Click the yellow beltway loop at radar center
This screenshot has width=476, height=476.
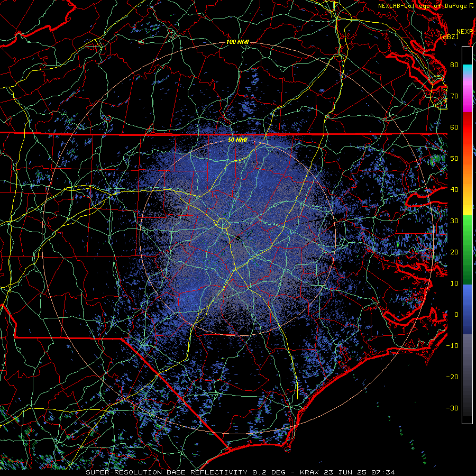222,223
